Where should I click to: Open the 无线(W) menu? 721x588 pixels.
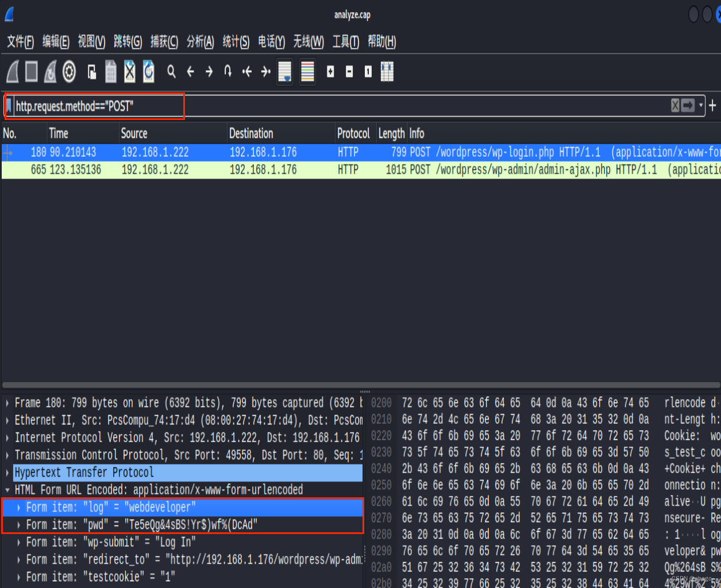pyautogui.click(x=309, y=41)
